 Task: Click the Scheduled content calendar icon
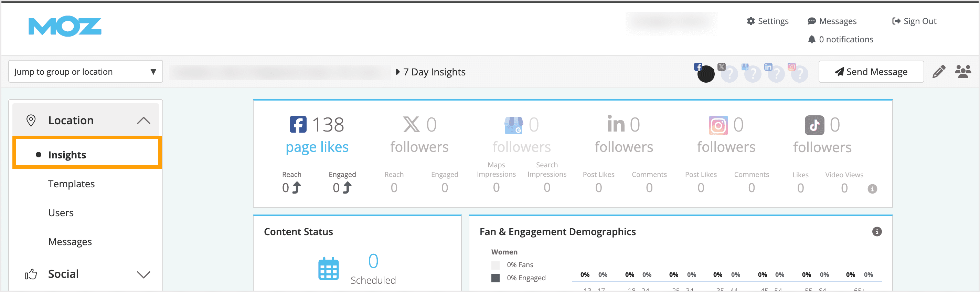(328, 269)
